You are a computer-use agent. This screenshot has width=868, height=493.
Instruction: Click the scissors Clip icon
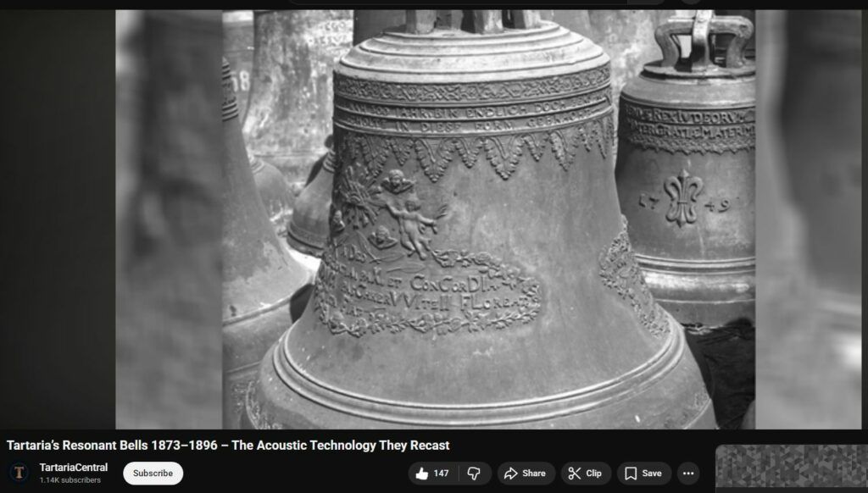[x=575, y=474]
